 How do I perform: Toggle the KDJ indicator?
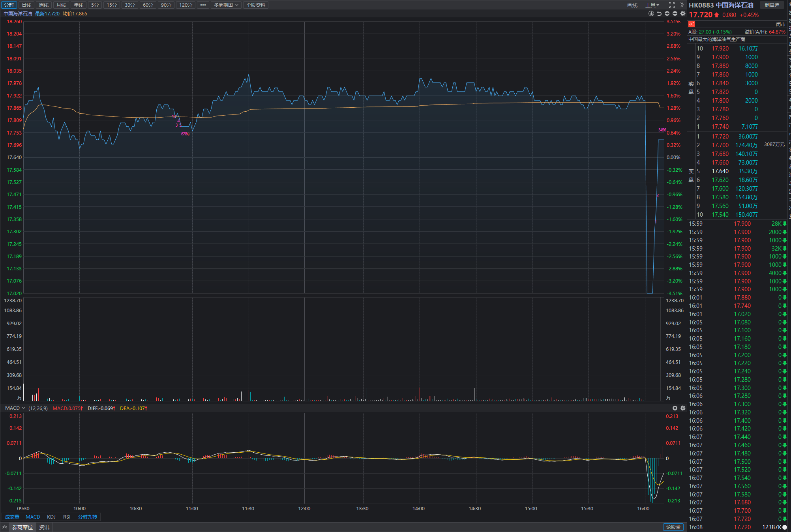point(51,517)
